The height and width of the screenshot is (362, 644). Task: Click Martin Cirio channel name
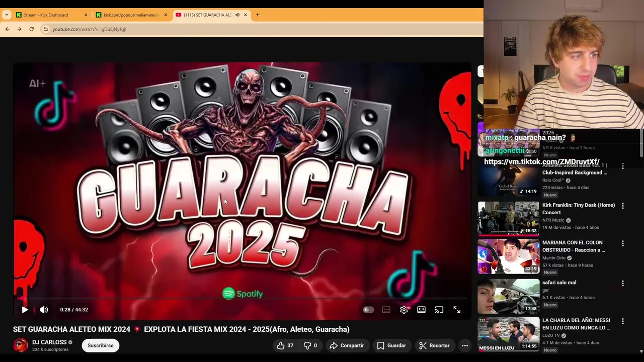553,258
